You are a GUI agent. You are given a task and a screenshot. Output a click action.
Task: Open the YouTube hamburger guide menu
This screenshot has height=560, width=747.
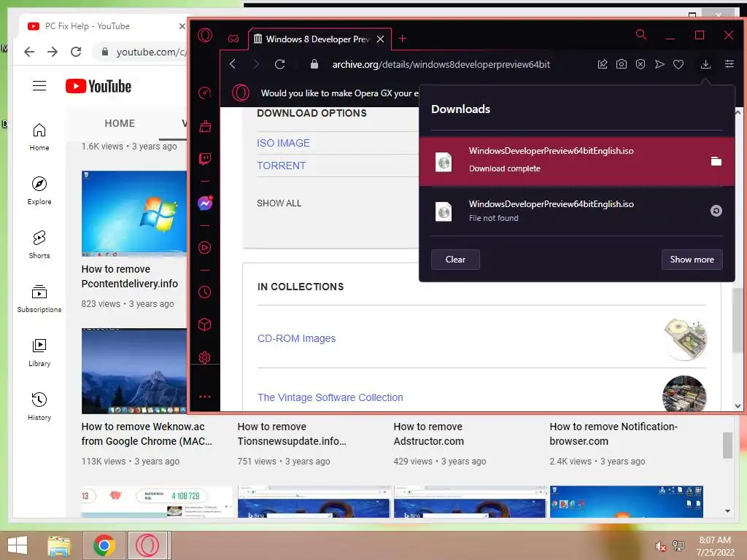(x=39, y=86)
